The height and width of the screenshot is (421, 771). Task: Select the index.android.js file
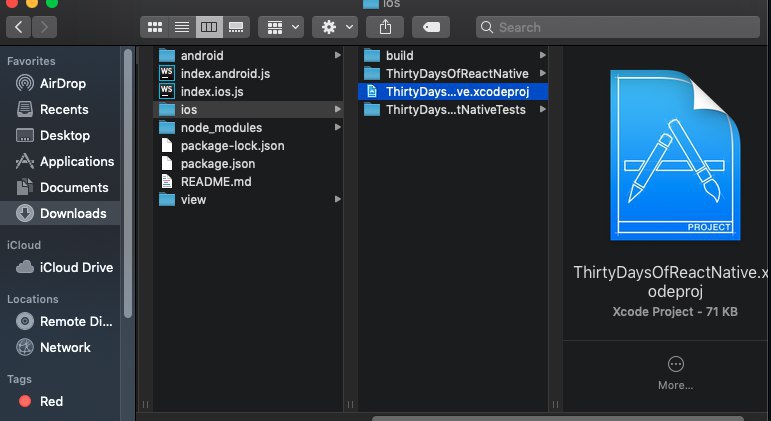pos(248,74)
